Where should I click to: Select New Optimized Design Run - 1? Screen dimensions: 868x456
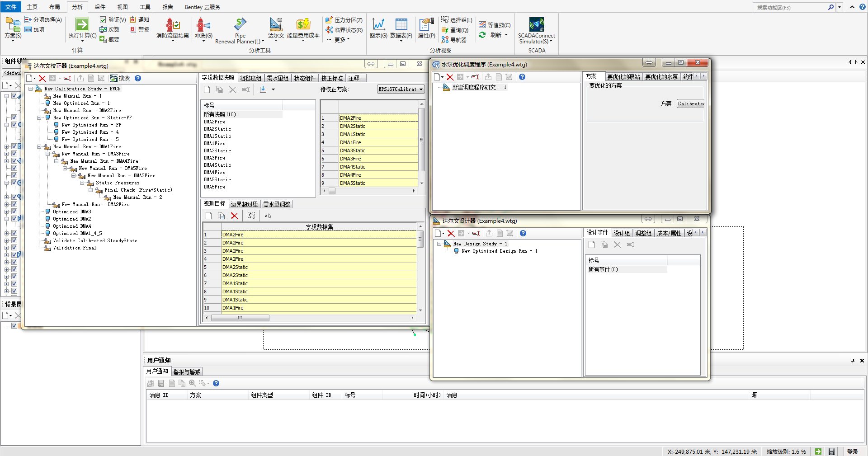click(500, 251)
